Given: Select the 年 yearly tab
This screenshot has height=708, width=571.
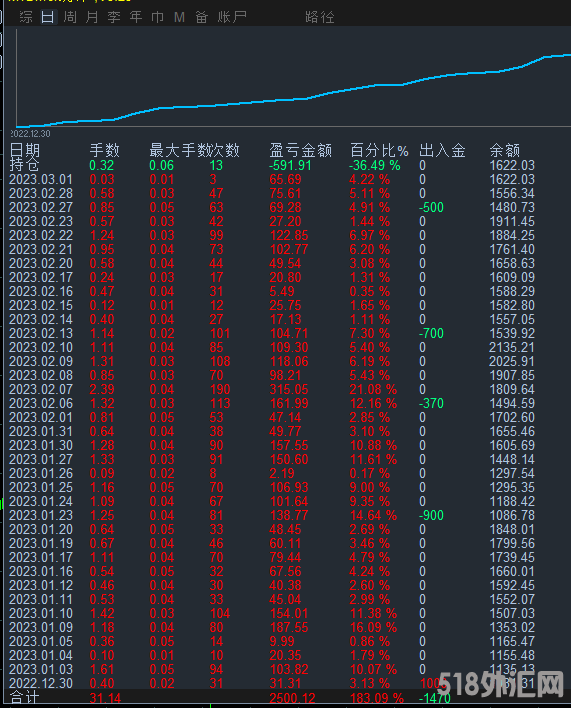Looking at the screenshot, I should [x=136, y=17].
